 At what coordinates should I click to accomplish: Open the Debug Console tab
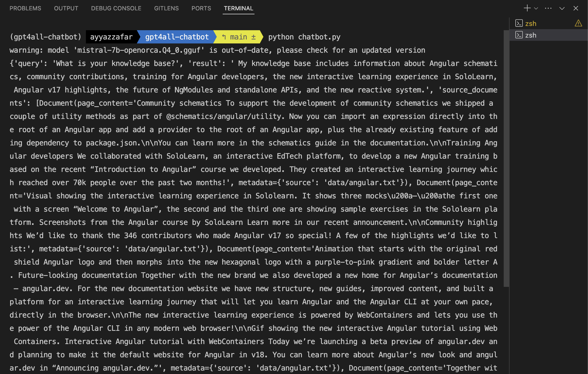click(116, 8)
